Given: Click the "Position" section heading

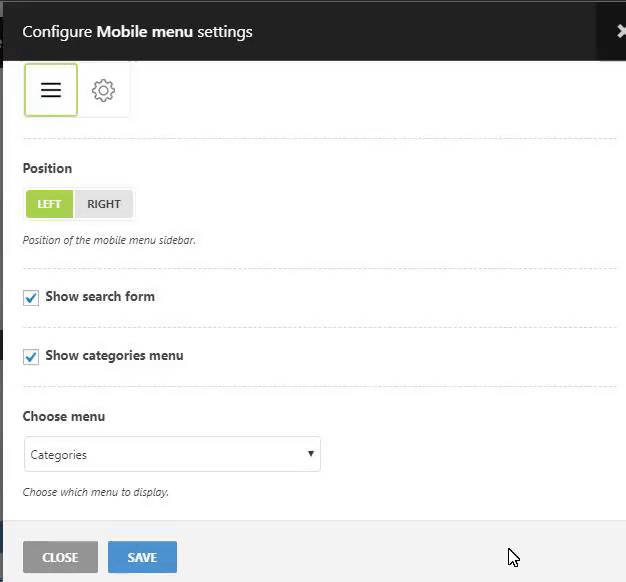Looking at the screenshot, I should point(47,168).
